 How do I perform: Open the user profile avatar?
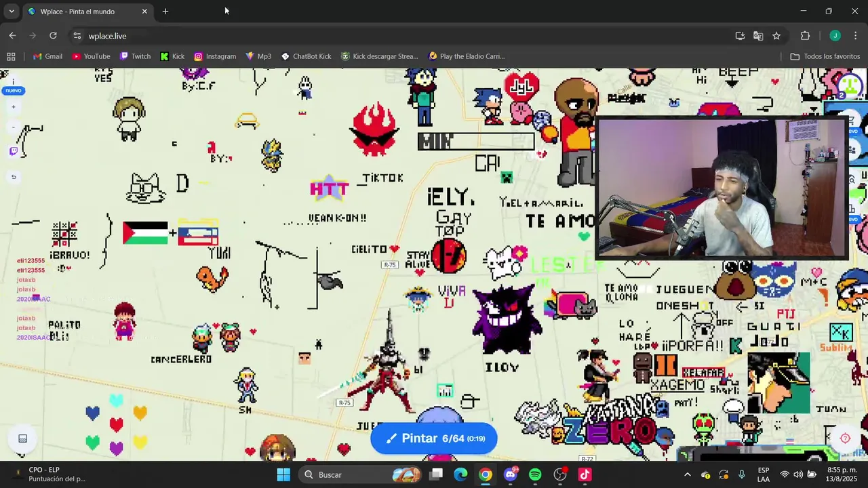click(x=850, y=85)
